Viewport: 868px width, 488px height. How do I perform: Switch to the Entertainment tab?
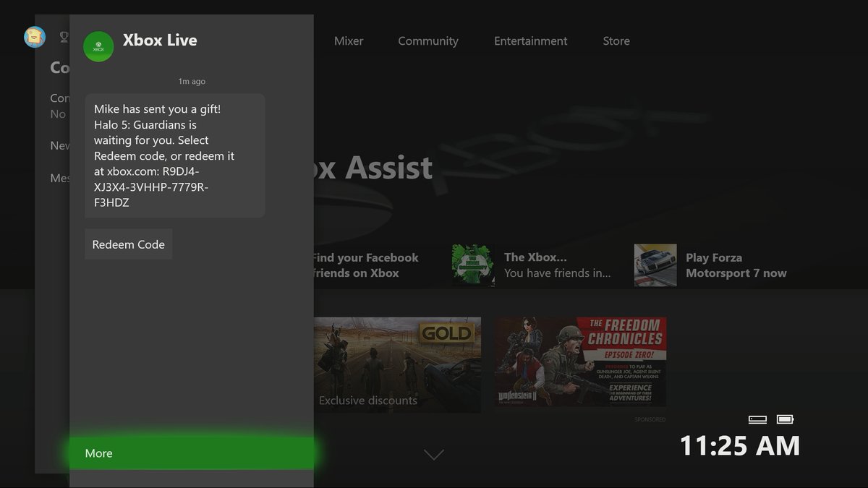(x=531, y=41)
